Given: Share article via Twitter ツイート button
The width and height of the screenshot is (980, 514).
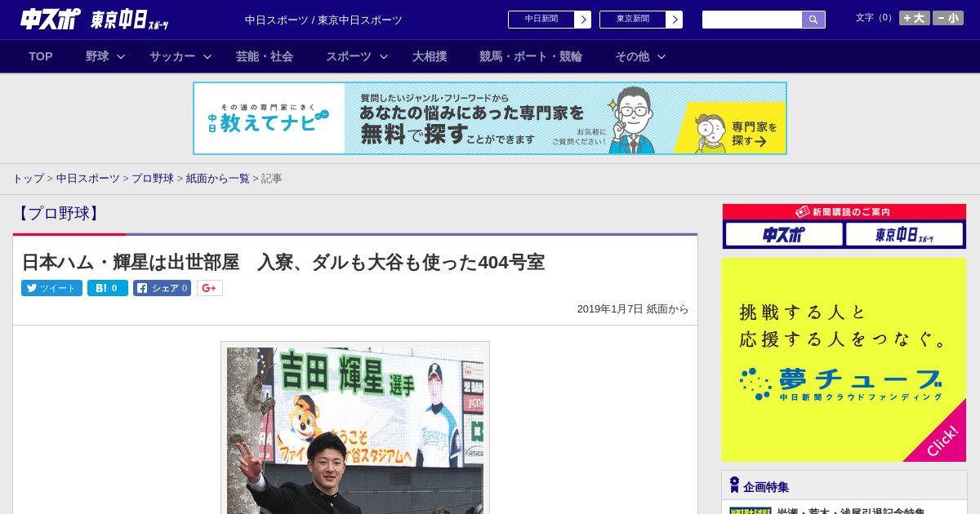Looking at the screenshot, I should coord(51,288).
